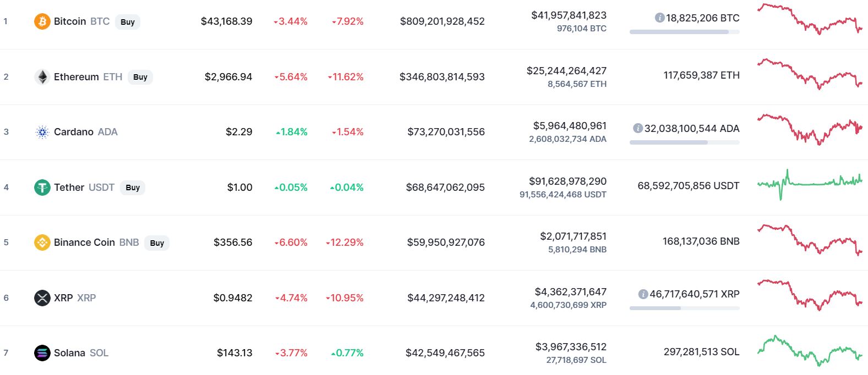
Task: Open Tether's 7-day price sparkline chart
Action: tap(809, 183)
